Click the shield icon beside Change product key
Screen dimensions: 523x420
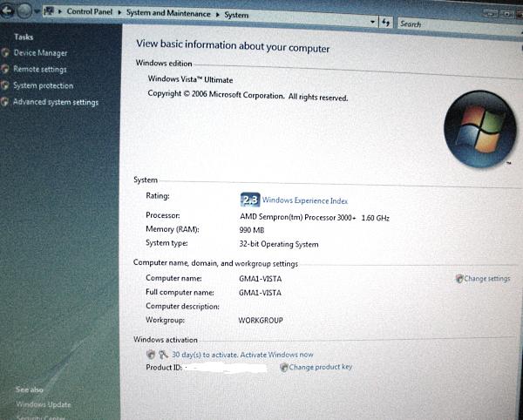coord(283,368)
